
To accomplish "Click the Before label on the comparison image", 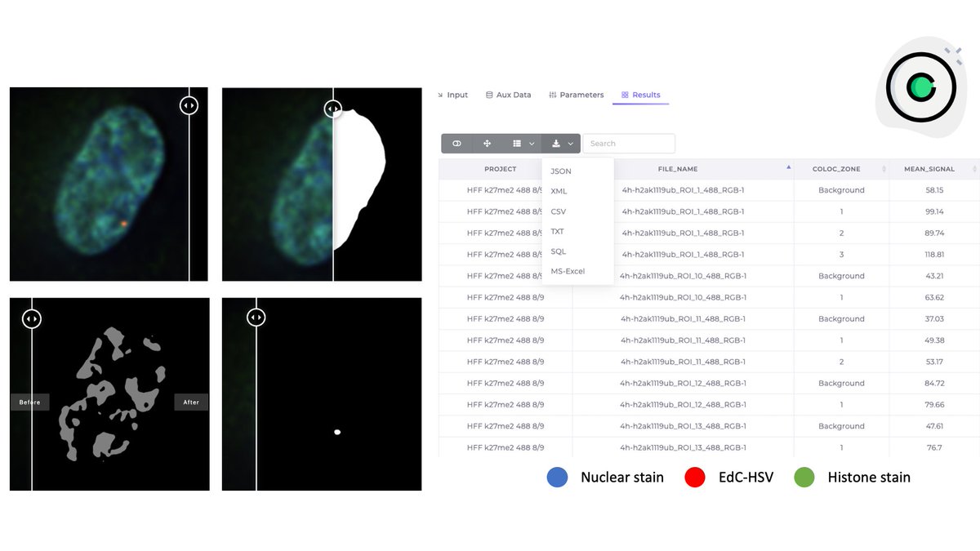I will pos(29,402).
